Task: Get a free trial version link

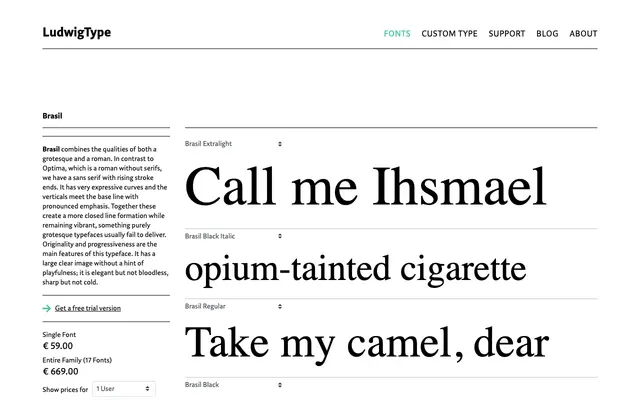Action: [x=88, y=308]
